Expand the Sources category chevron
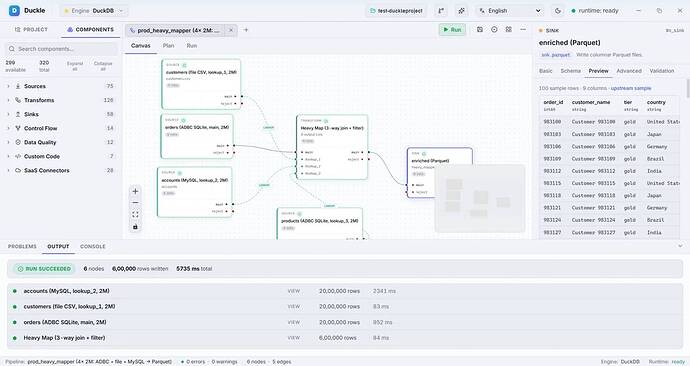The height and width of the screenshot is (366, 690). (8, 86)
